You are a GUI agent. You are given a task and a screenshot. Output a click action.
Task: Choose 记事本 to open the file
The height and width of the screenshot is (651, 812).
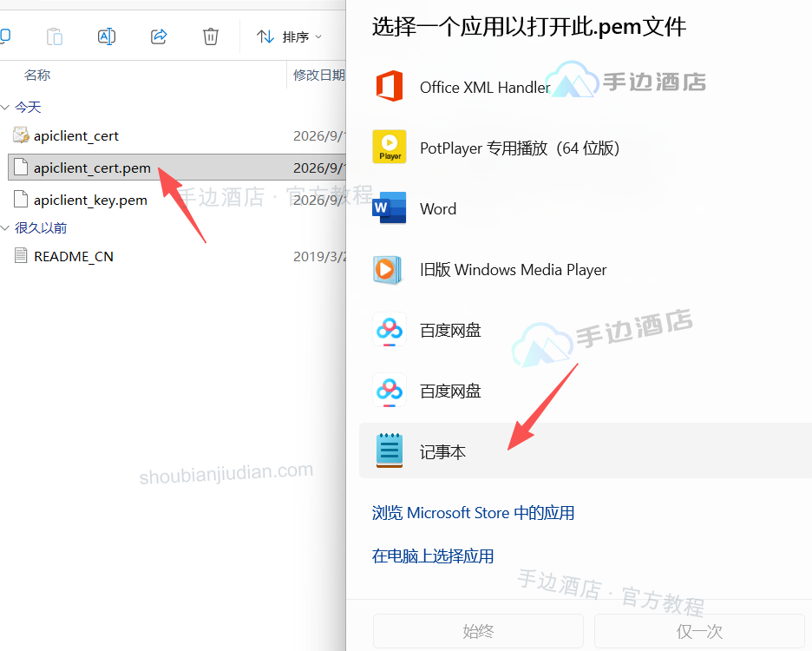[586, 451]
